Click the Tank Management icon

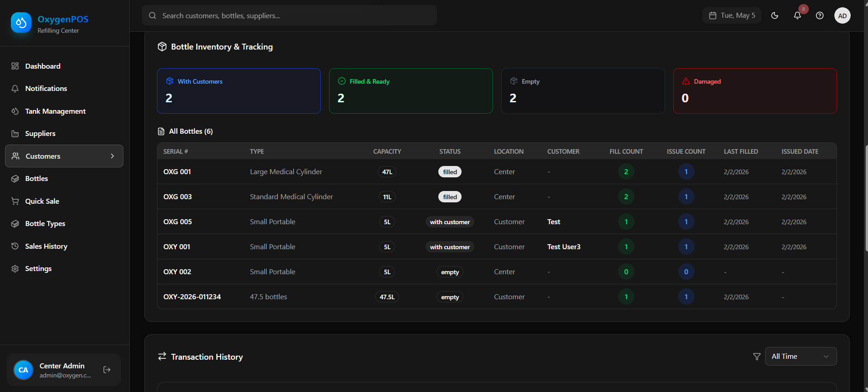point(15,111)
